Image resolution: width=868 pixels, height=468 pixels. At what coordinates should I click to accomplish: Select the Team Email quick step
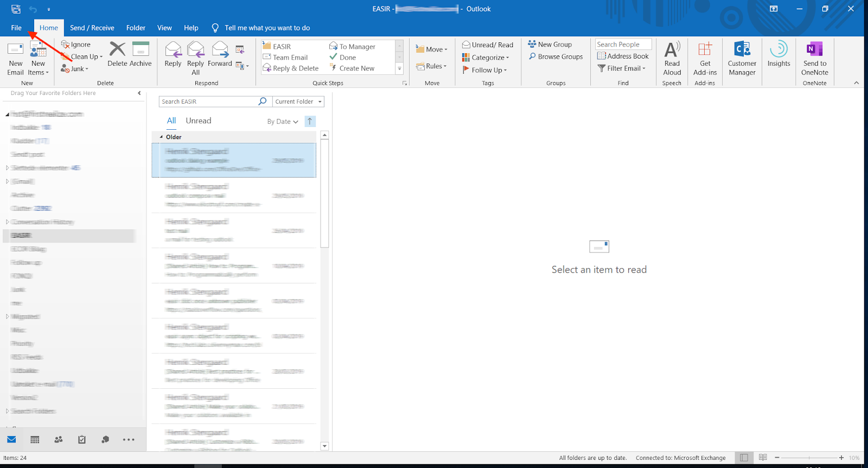(285, 58)
